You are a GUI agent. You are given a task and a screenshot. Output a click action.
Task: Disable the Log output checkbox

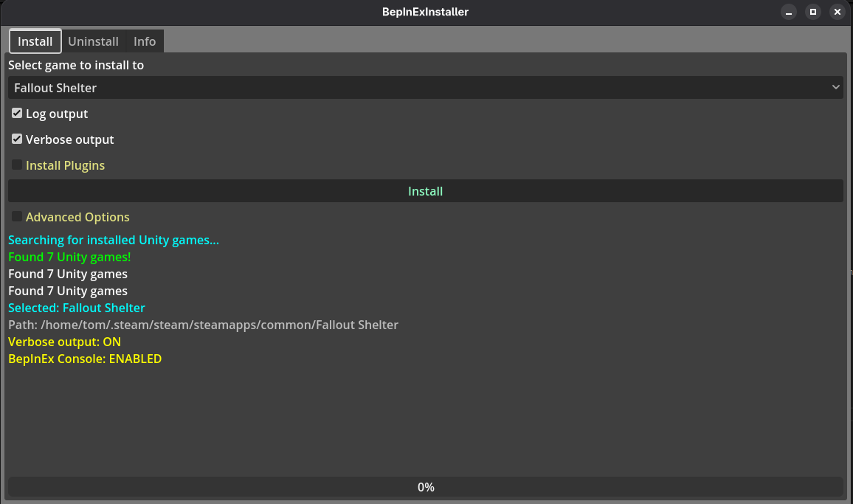(x=16, y=113)
